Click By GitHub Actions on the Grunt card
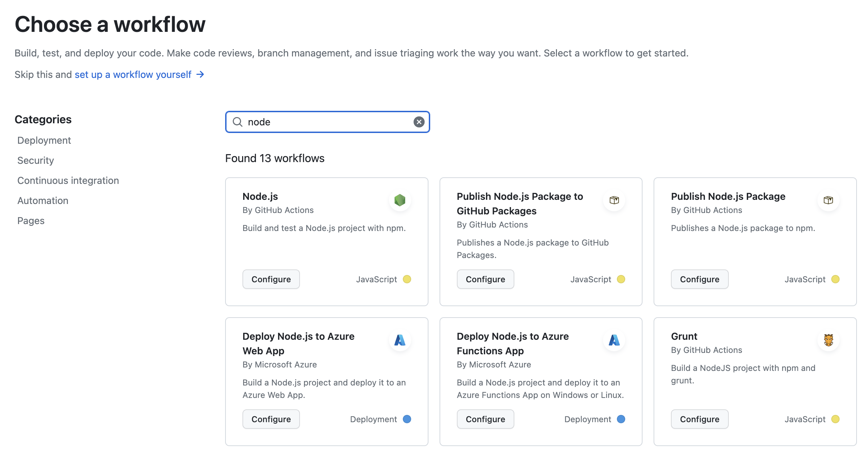 click(x=706, y=350)
